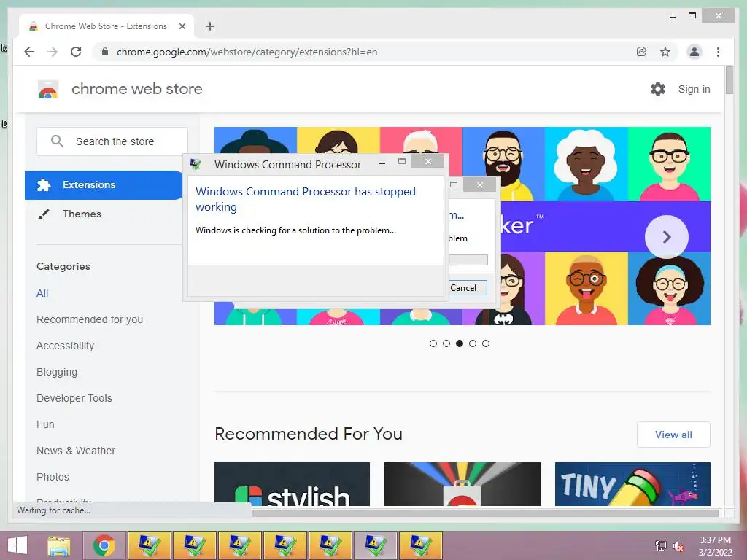Click the fourth error-report taskbar icon
747x560 pixels.
285,545
